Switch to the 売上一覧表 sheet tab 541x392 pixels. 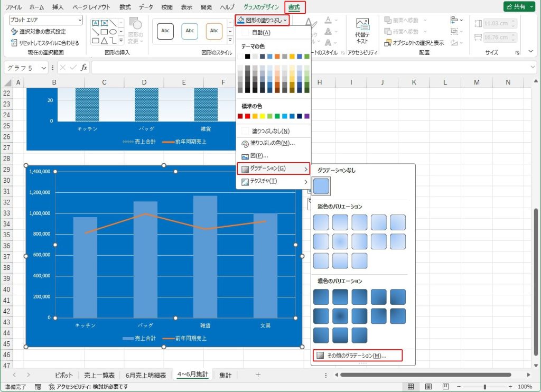pos(99,375)
